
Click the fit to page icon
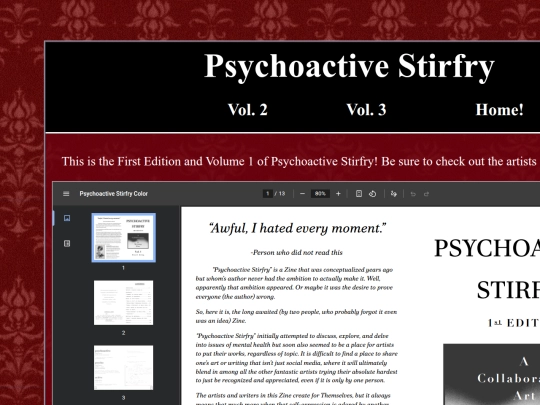(x=359, y=194)
